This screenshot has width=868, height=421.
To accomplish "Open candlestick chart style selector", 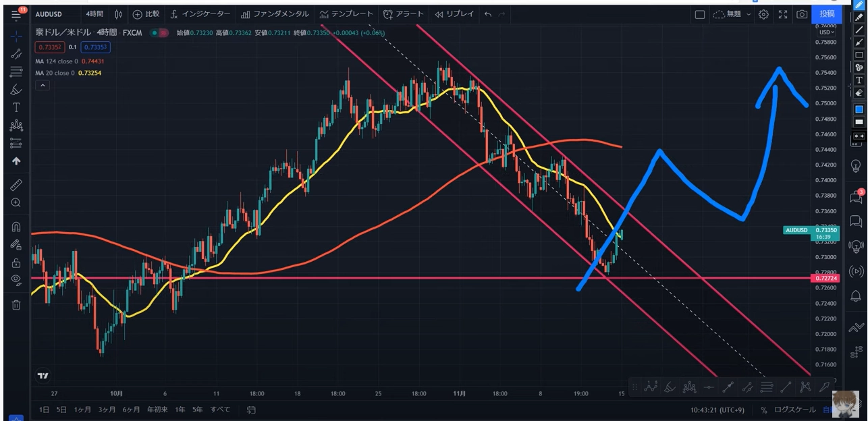I will (x=119, y=14).
